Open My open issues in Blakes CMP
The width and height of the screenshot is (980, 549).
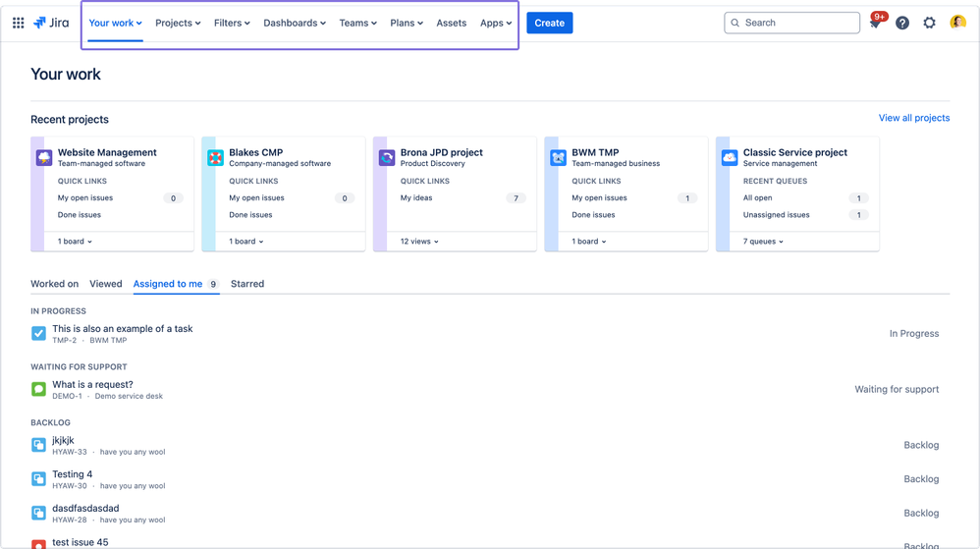257,197
